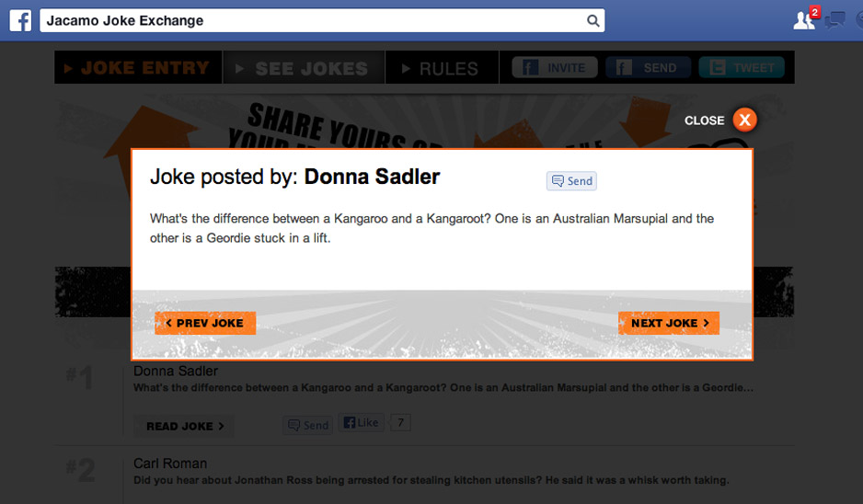863x504 pixels.
Task: Close the joke popup with orange X
Action: 744,120
